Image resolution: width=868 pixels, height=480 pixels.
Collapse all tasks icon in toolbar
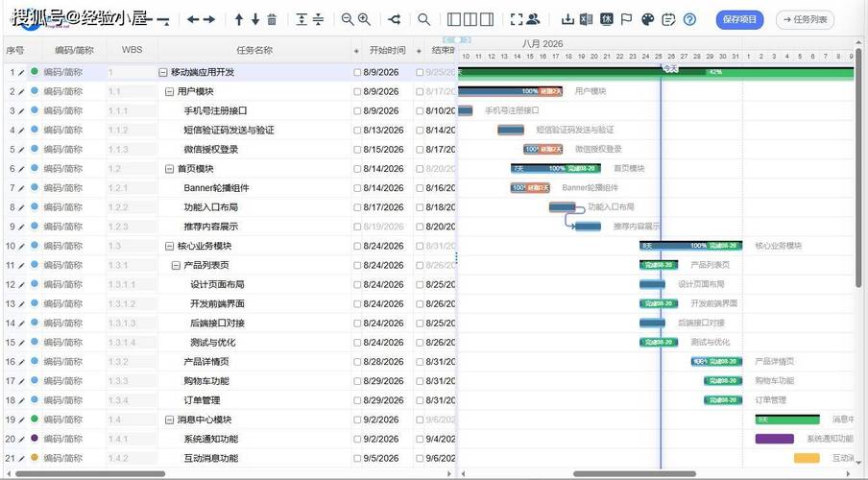(319, 19)
